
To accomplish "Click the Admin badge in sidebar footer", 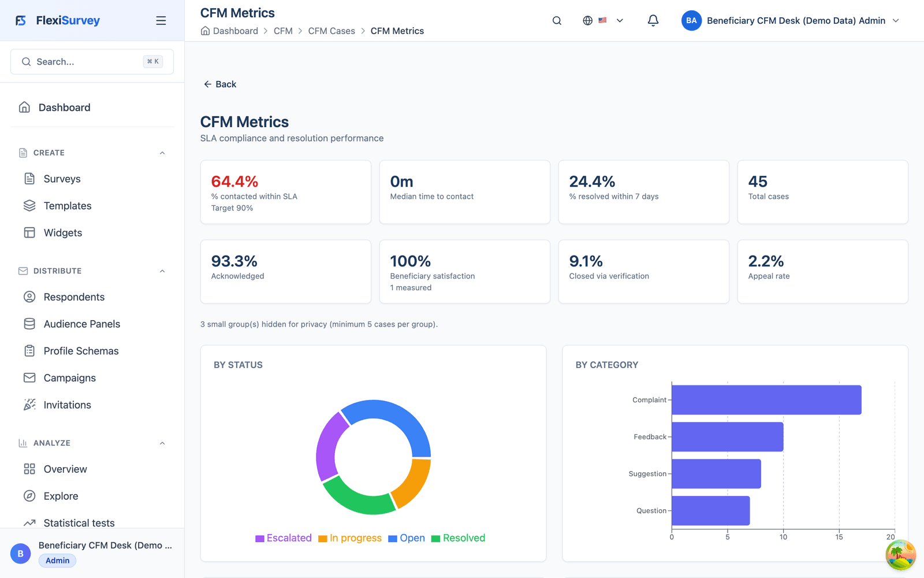I will tap(57, 561).
